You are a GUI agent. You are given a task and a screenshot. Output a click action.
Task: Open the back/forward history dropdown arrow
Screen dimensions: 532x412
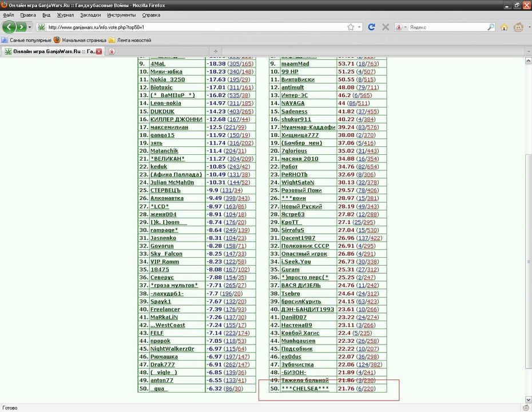(30, 27)
